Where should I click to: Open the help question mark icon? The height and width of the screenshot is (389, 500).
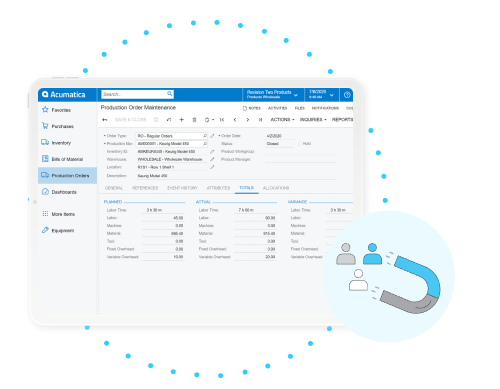(347, 95)
